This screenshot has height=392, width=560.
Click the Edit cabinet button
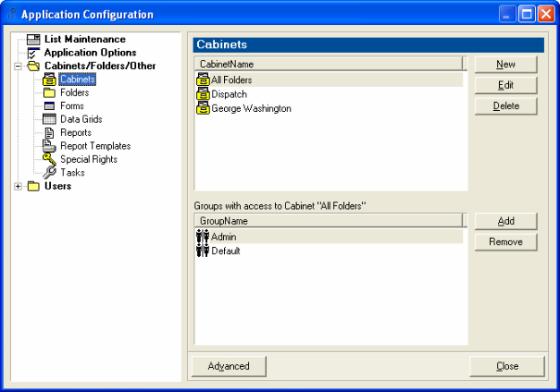[x=505, y=85]
